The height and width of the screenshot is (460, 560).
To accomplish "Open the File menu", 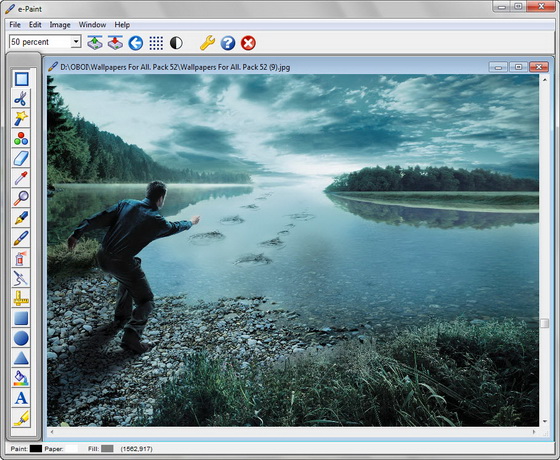I will (15, 25).
